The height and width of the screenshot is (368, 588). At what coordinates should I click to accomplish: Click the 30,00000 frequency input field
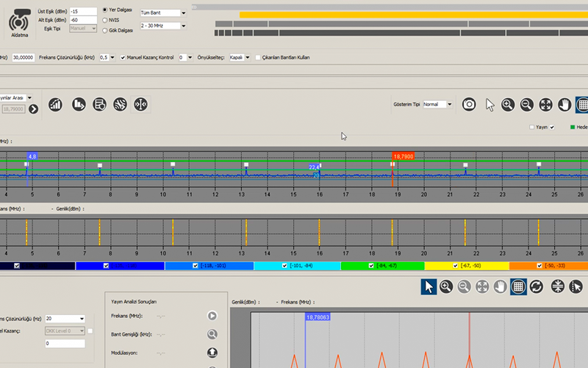[x=24, y=57]
